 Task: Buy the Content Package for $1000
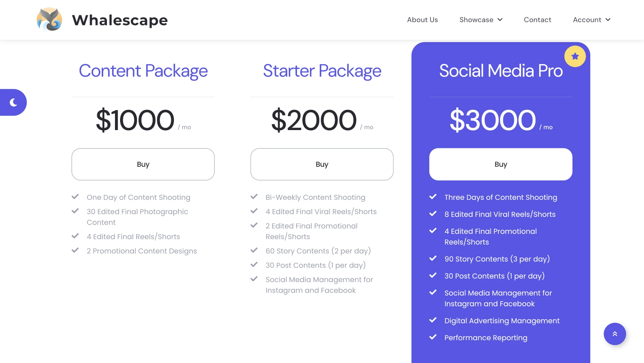143,164
